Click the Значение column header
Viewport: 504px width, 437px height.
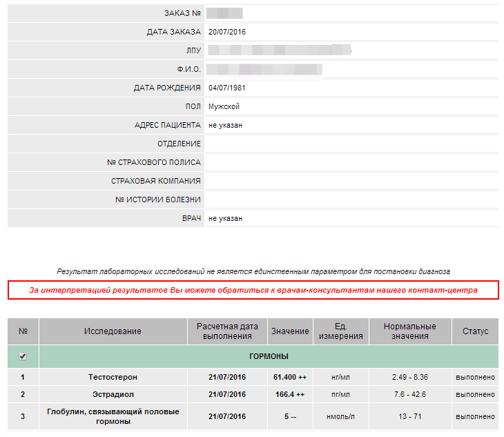290,331
